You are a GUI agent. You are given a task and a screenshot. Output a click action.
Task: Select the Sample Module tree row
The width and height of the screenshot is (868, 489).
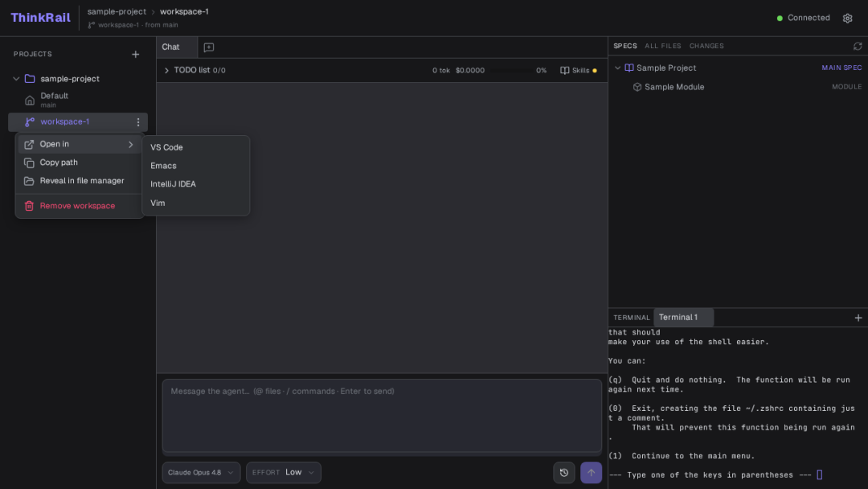738,87
